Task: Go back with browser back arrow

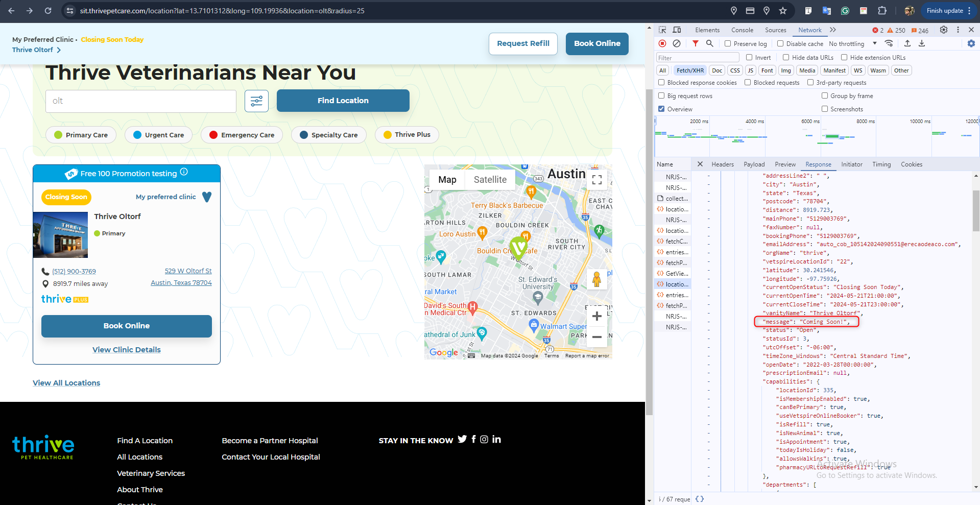Action: coord(11,11)
